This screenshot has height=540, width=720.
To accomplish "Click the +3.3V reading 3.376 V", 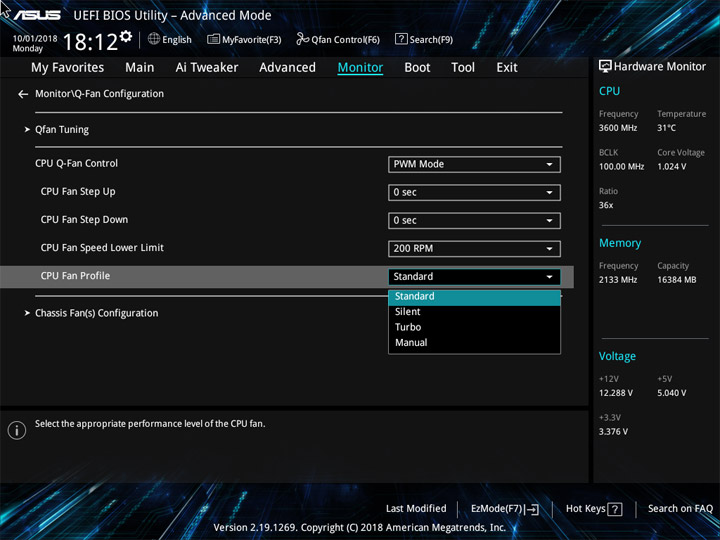I will pyautogui.click(x=613, y=432).
